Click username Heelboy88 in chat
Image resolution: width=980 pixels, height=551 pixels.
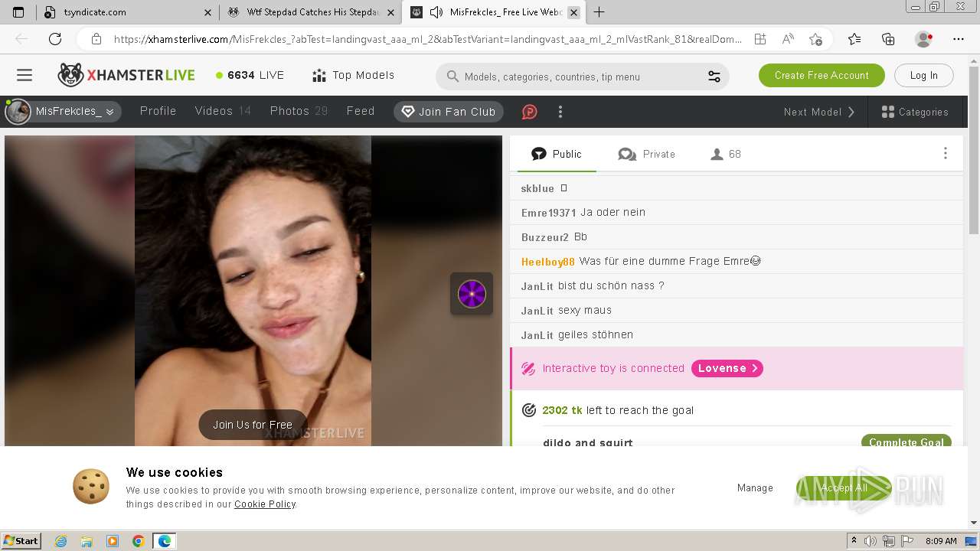coord(547,262)
